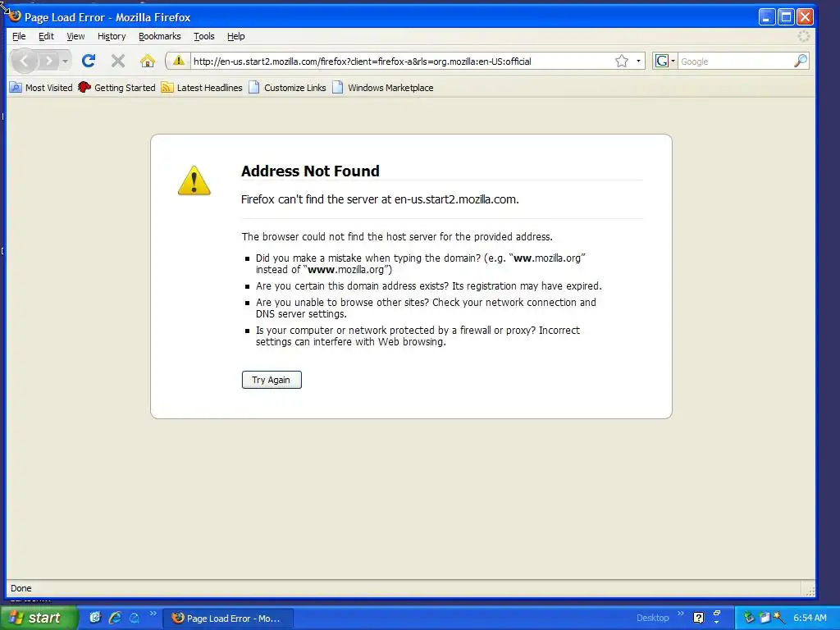Launch Internet Explorer from Quick Launch
This screenshot has height=630, width=840.
[115, 618]
